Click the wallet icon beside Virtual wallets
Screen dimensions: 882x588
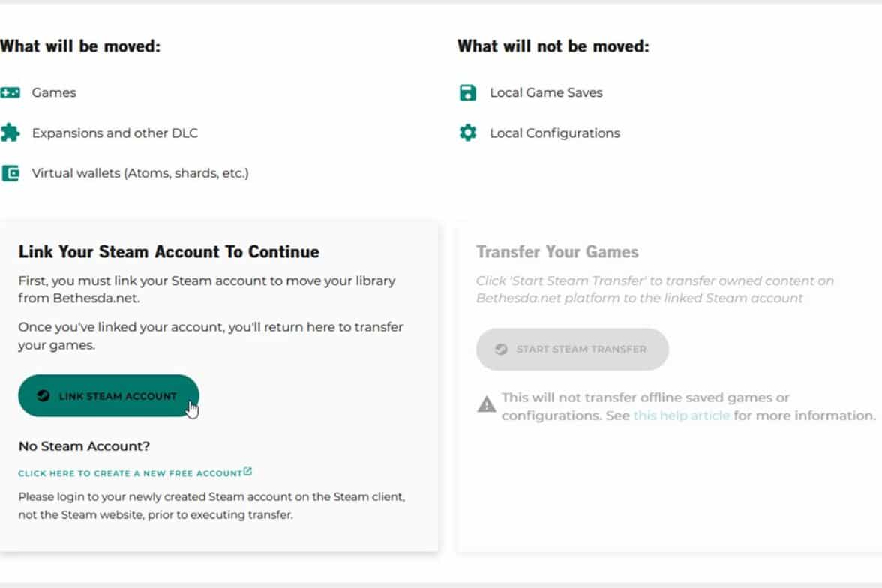coord(10,173)
